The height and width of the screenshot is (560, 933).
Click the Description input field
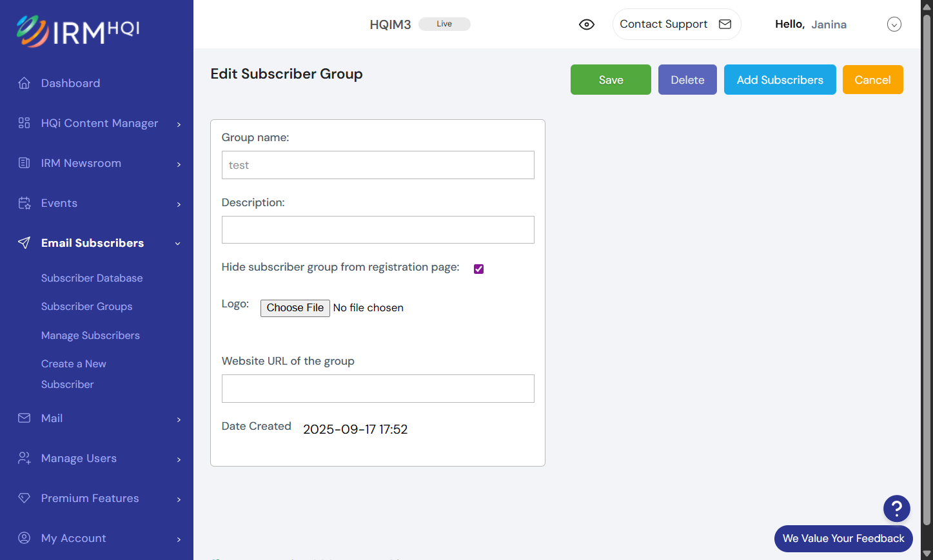pos(378,230)
